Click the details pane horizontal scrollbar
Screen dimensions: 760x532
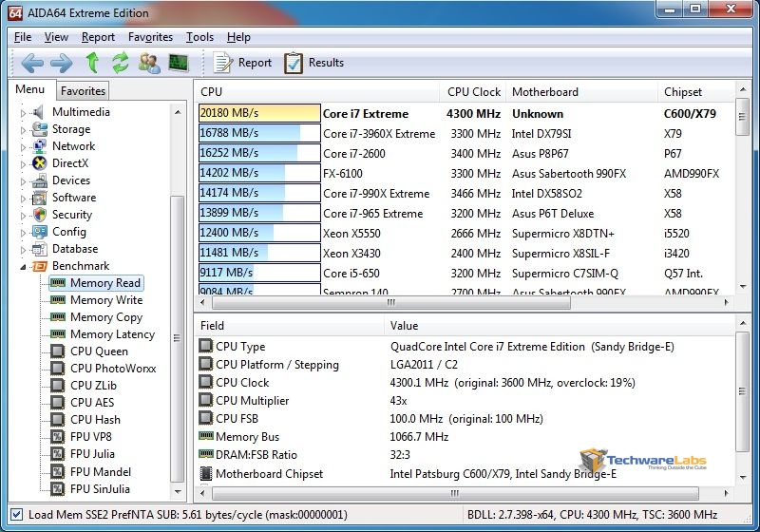455,493
